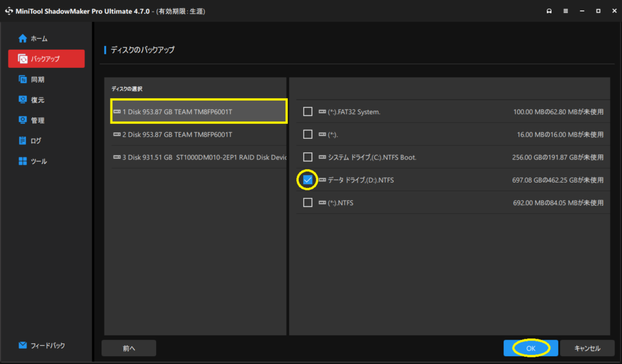Click the システム ドライブ,(C:).NTFS Boot. label

tap(372, 157)
